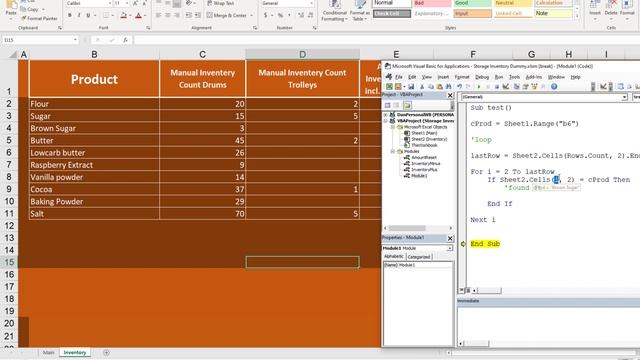Open the (General) object dropdown
Screen dimensions: 640x360
point(624,97)
